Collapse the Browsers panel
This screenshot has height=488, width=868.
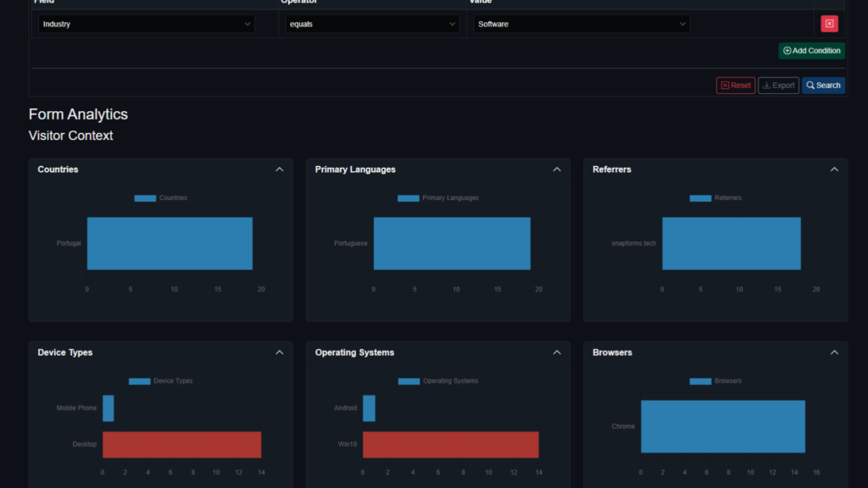(x=834, y=352)
